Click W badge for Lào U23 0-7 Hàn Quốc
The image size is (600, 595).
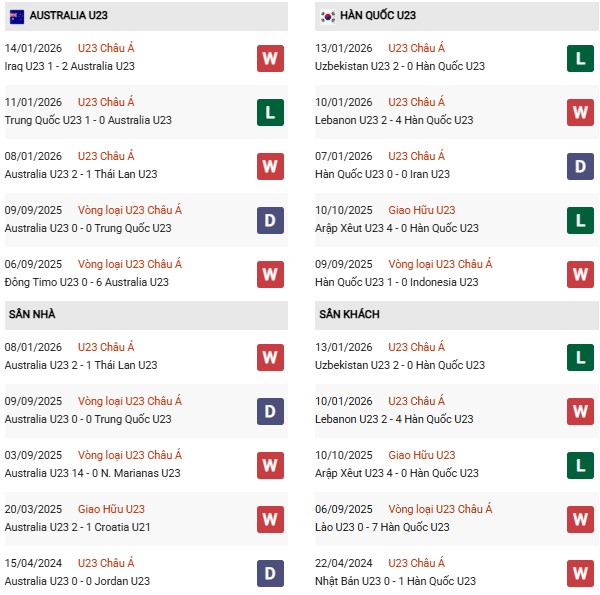point(580,519)
